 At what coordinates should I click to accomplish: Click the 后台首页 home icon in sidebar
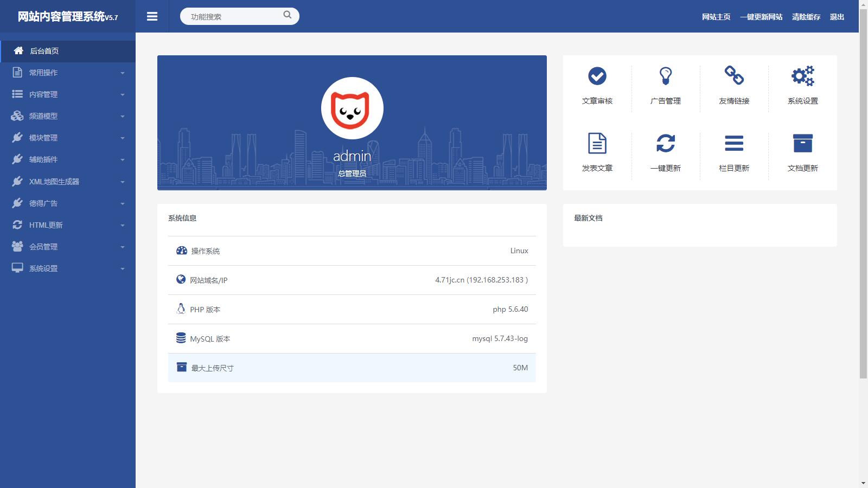tap(18, 50)
